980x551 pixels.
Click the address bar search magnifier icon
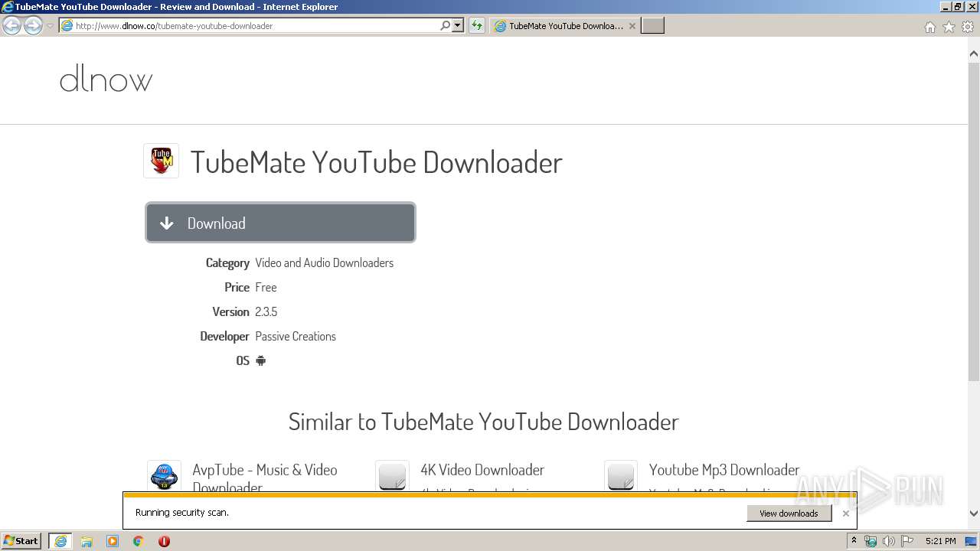pyautogui.click(x=445, y=26)
